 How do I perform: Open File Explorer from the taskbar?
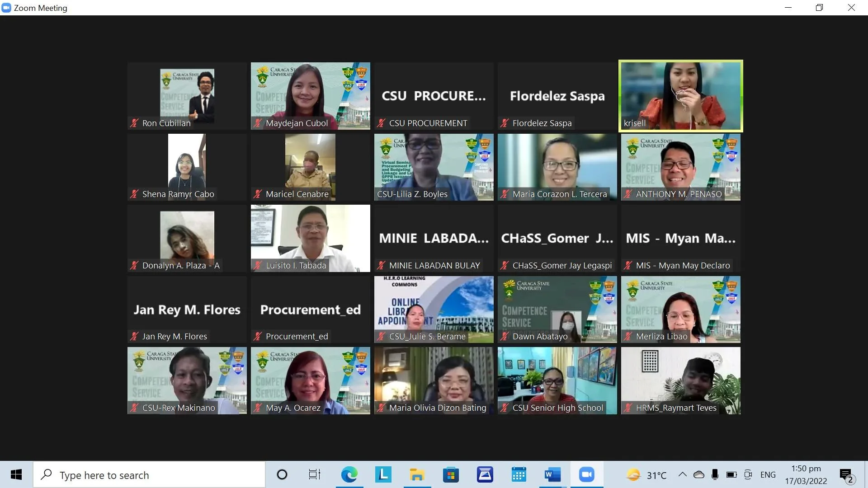[x=417, y=475]
